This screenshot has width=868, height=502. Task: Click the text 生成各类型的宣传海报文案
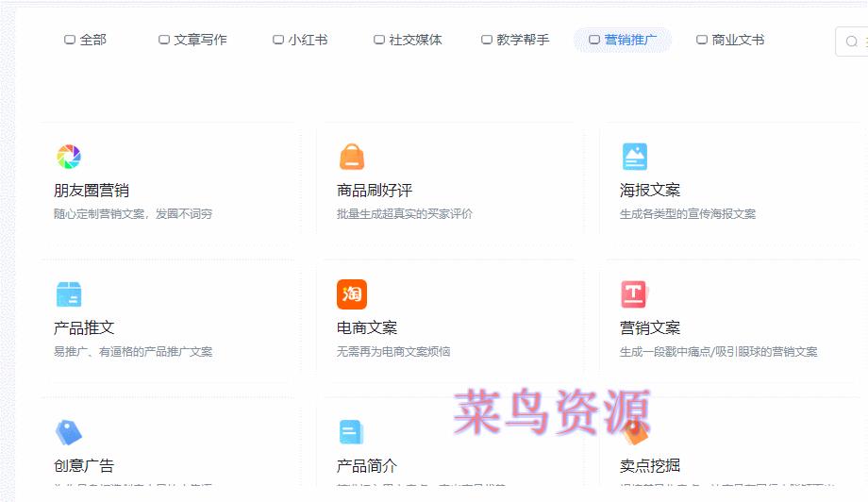[688, 214]
